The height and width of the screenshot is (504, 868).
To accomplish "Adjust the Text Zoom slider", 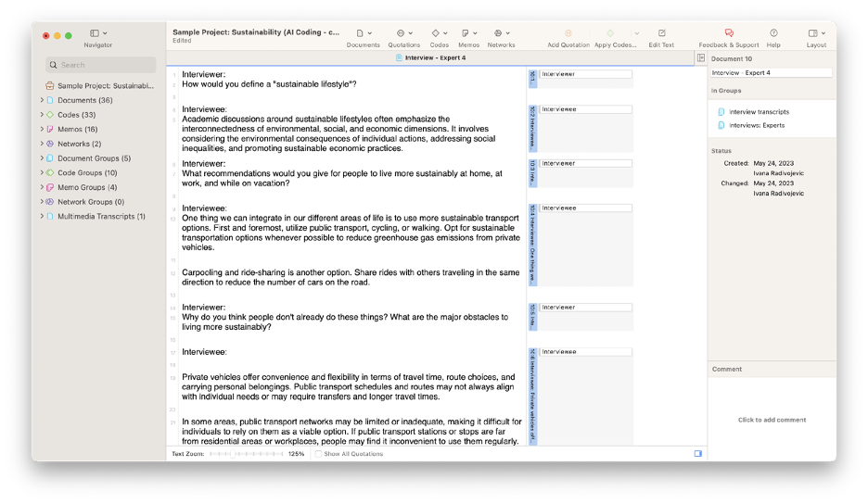I will (x=247, y=454).
